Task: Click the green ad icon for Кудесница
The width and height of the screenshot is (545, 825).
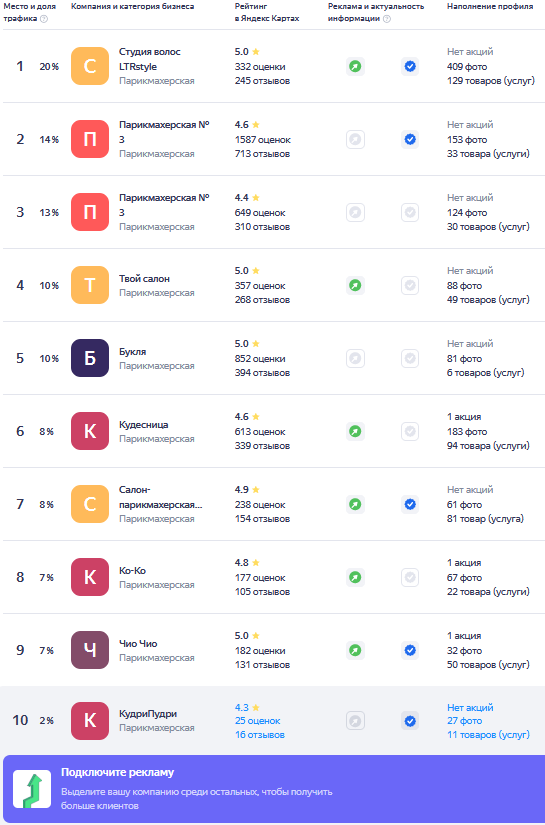Action: [356, 432]
